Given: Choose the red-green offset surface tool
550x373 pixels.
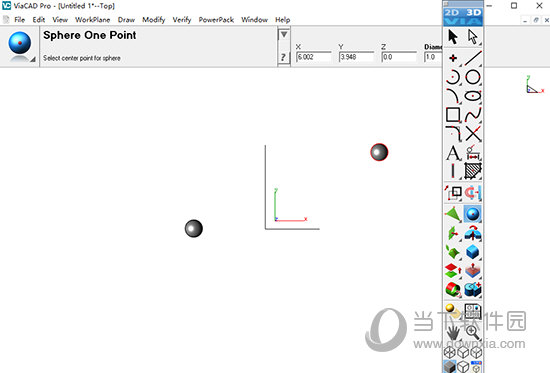Looking at the screenshot, I should (453, 271).
